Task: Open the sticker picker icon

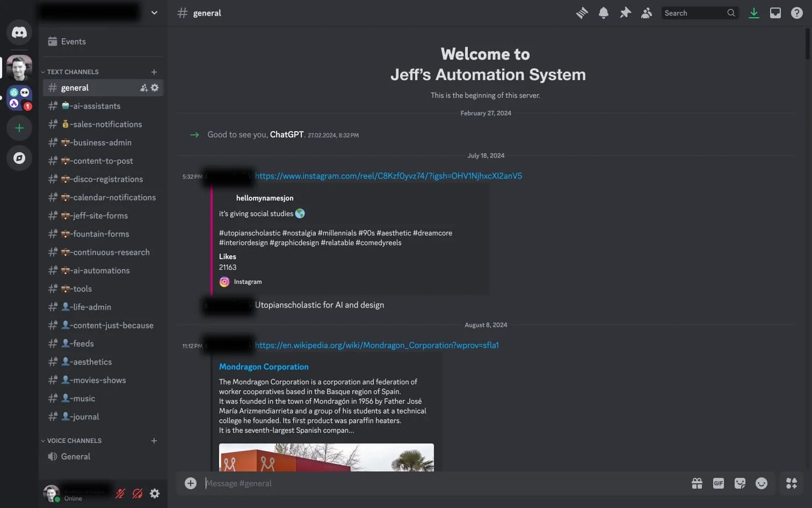Action: [740, 483]
